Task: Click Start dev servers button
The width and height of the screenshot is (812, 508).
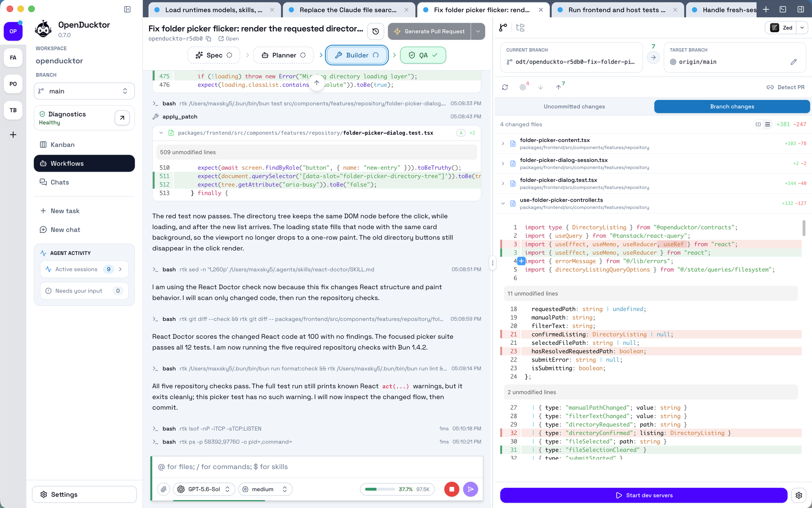Action: (x=644, y=495)
